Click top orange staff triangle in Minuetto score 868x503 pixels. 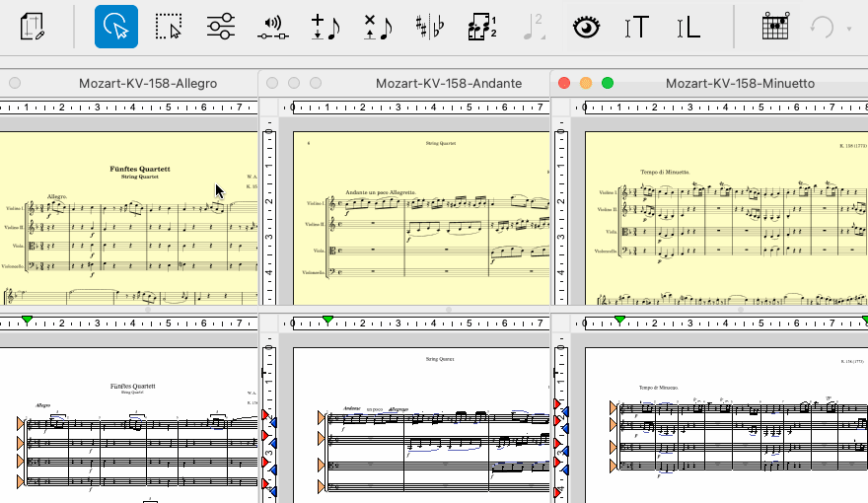(x=614, y=408)
